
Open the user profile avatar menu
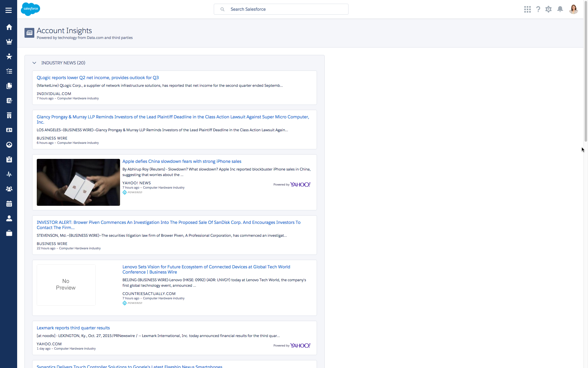573,9
